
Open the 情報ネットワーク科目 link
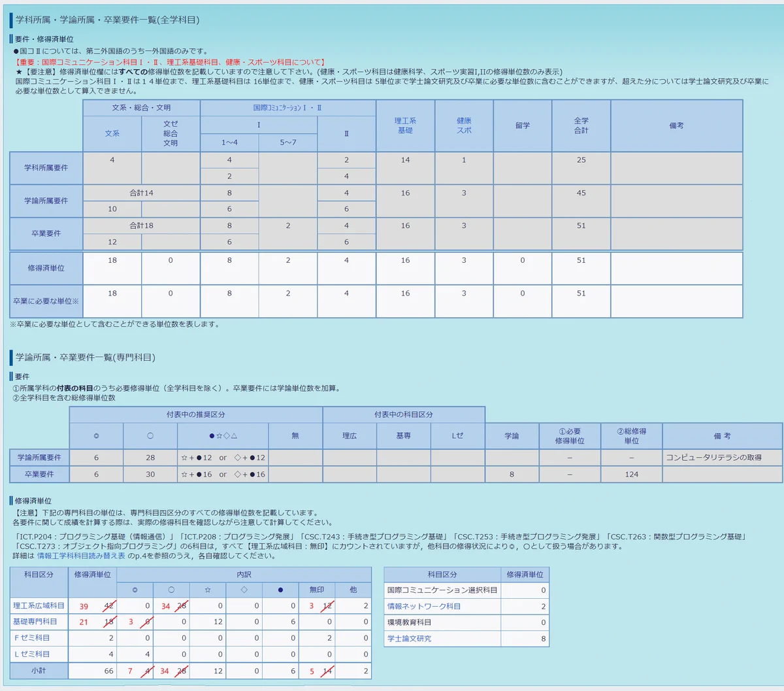pyautogui.click(x=424, y=606)
